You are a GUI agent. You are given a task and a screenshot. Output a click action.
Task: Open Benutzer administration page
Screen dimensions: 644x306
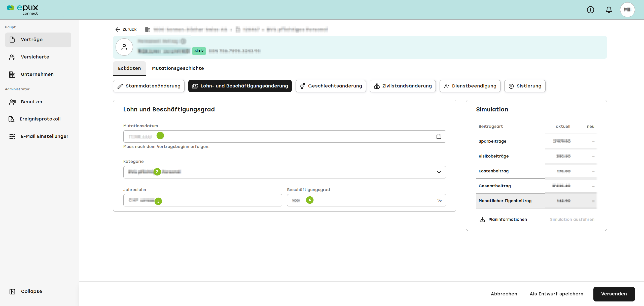(38, 102)
